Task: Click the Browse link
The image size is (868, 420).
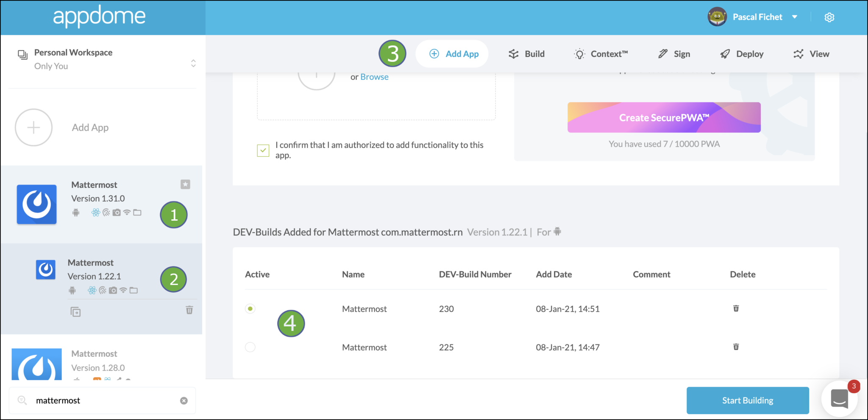Action: 374,77
